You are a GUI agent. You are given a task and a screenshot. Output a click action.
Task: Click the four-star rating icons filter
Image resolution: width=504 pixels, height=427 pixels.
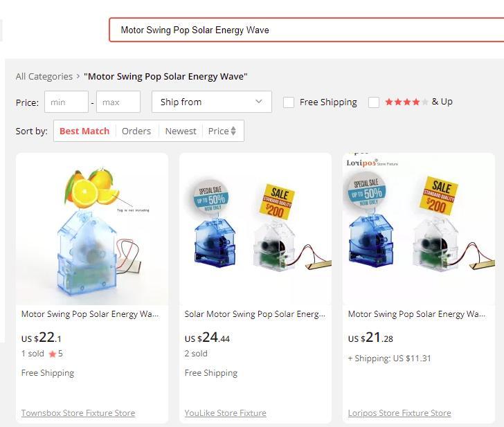pyautogui.click(x=406, y=102)
